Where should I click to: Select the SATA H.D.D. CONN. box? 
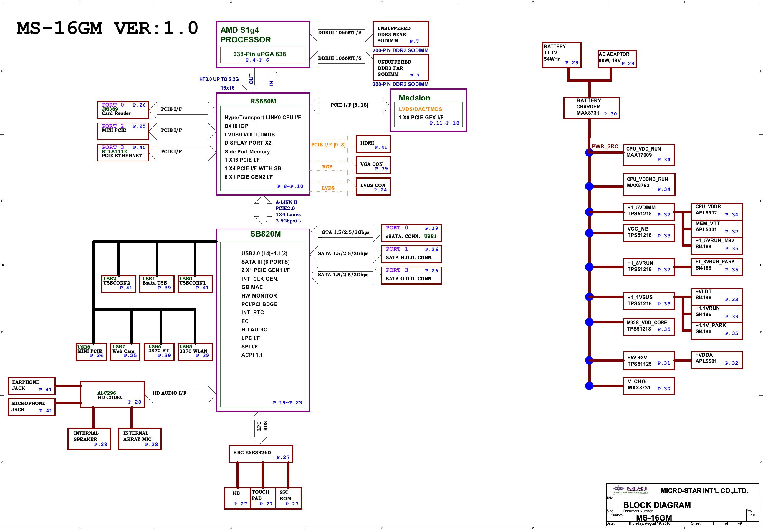coord(411,254)
